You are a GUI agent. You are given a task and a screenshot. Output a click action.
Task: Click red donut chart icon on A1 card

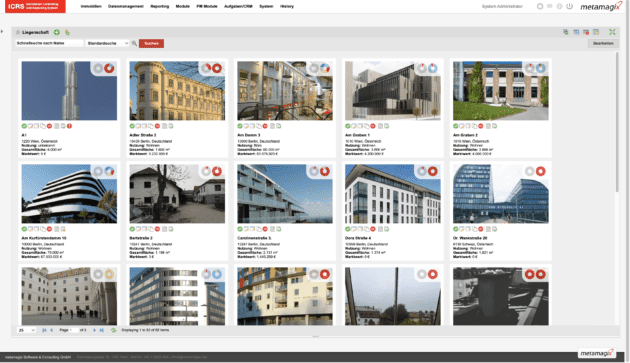point(109,68)
